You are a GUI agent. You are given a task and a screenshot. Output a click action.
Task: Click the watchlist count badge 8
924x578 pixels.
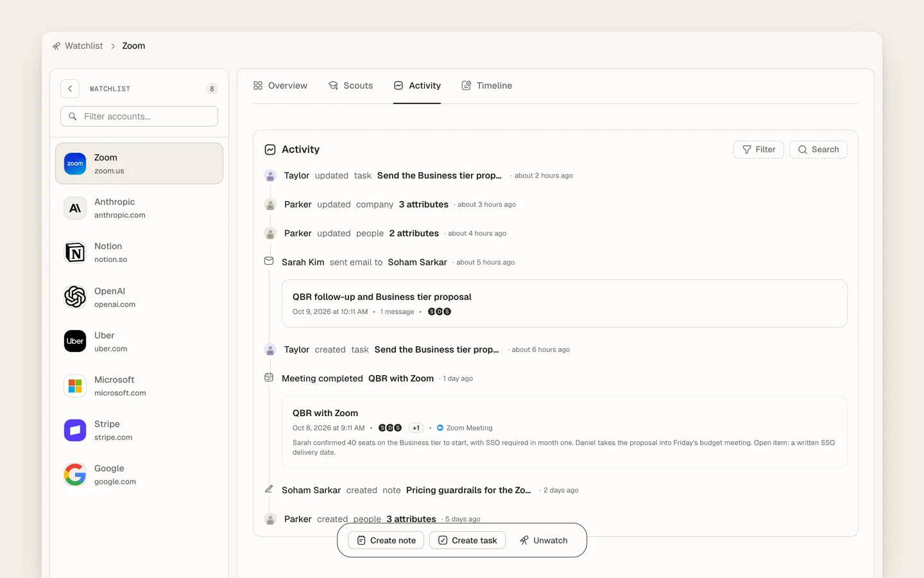click(x=212, y=89)
